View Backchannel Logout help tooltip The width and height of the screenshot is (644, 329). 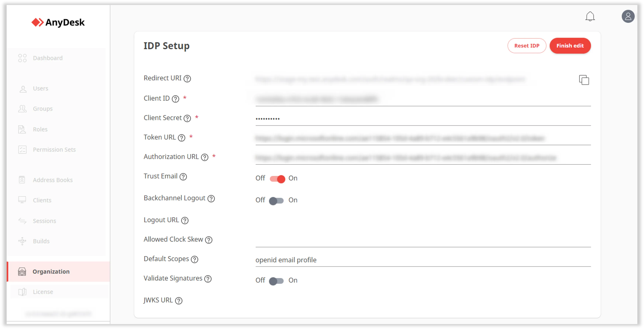(211, 198)
